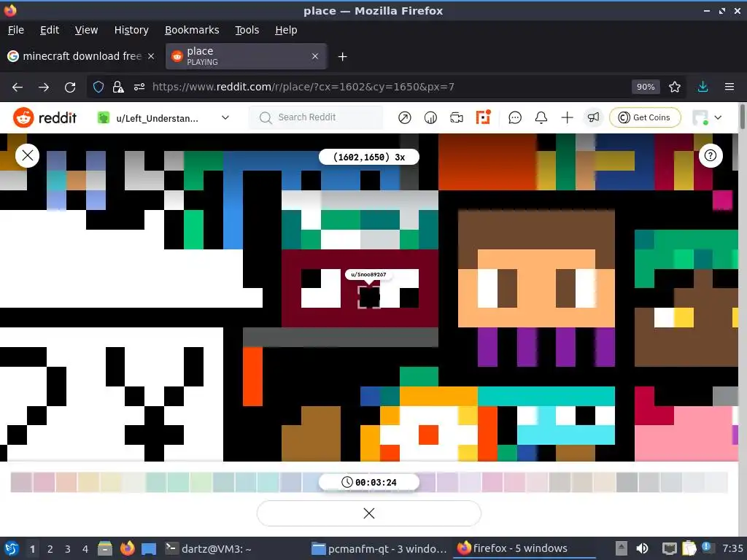Pick the first burgundy palette swatch

(x=21, y=483)
